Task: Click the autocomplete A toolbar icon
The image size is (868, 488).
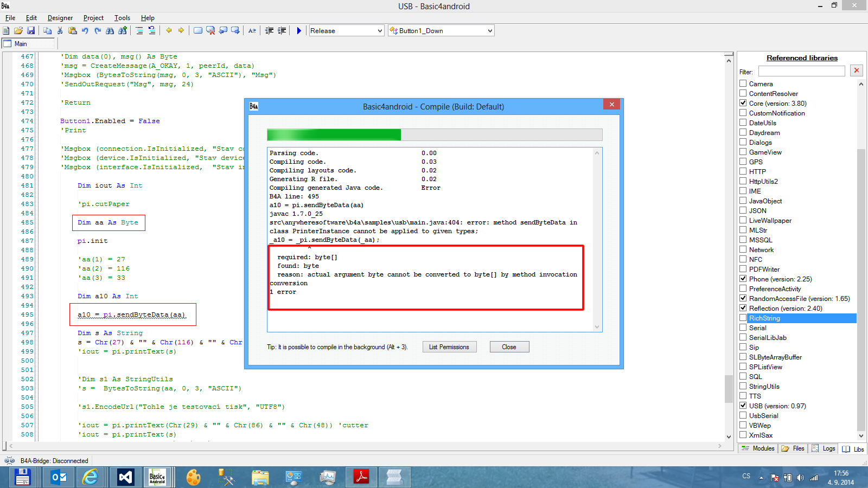Action: [x=252, y=31]
